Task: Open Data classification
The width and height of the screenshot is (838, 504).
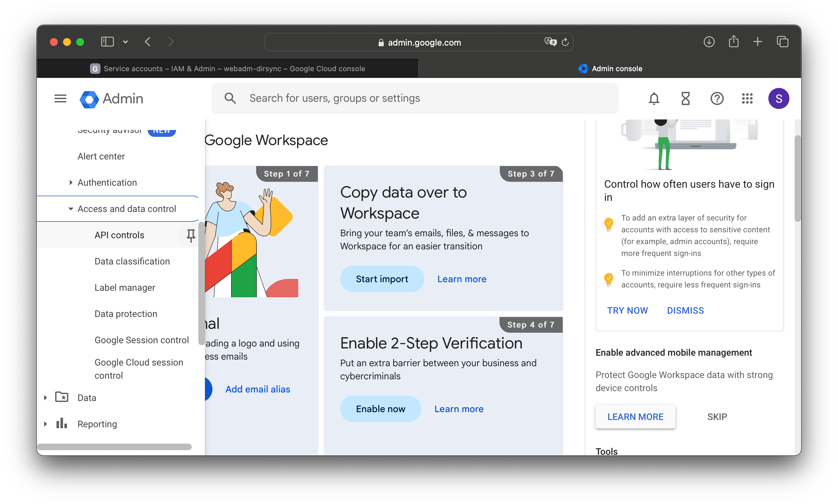Action: click(x=132, y=261)
